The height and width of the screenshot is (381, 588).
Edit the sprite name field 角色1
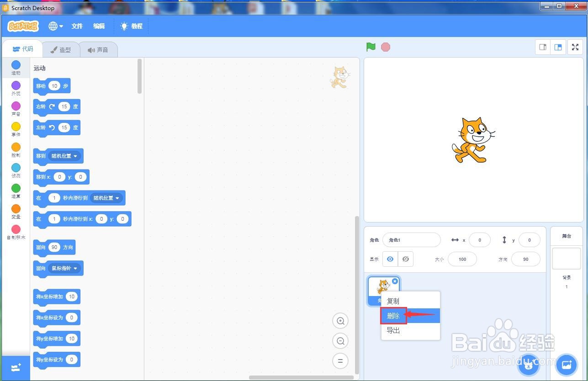(x=412, y=240)
